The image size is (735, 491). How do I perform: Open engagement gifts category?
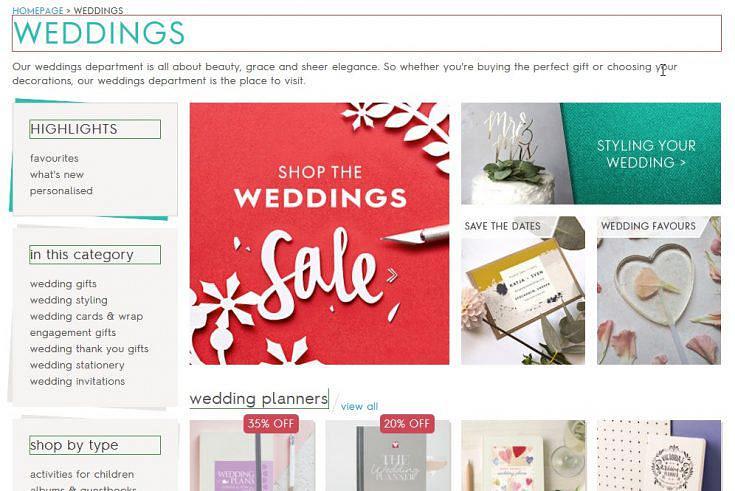73,332
